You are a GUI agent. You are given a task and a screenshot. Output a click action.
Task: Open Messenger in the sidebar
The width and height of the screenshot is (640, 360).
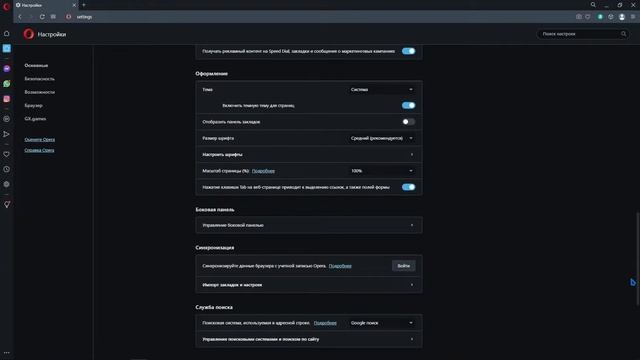(7, 69)
